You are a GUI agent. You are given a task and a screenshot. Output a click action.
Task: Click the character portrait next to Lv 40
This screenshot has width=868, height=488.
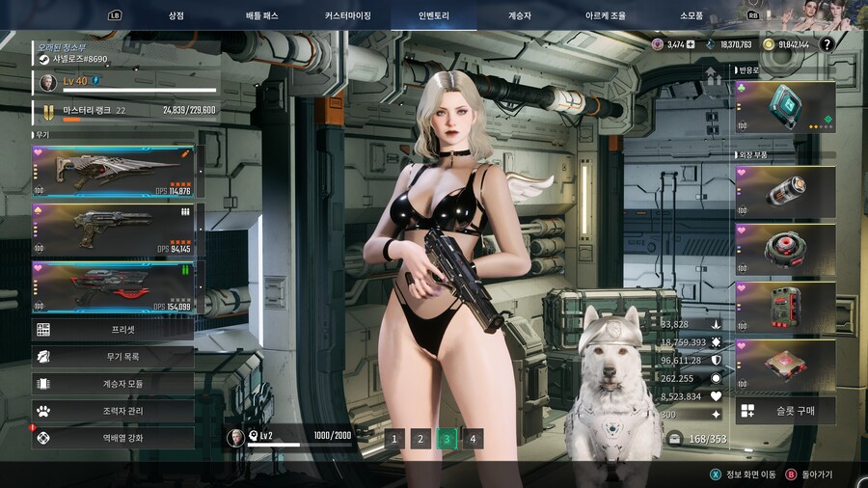tap(48, 82)
